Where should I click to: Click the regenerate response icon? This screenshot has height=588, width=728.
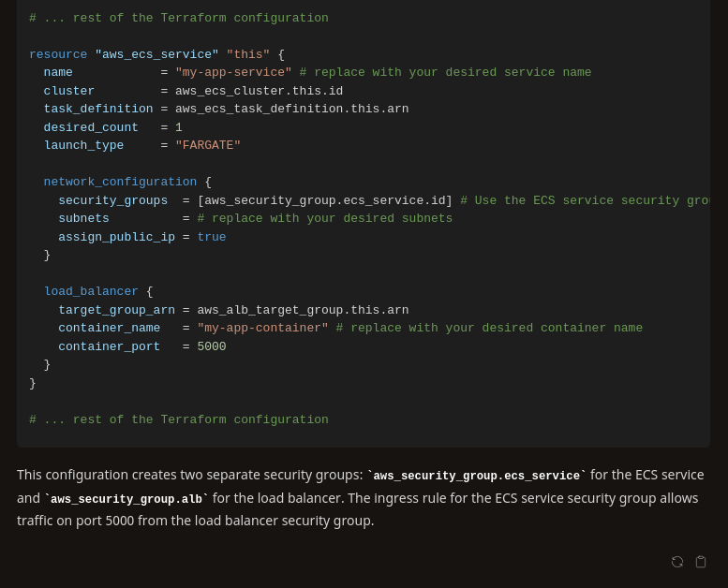tap(677, 562)
